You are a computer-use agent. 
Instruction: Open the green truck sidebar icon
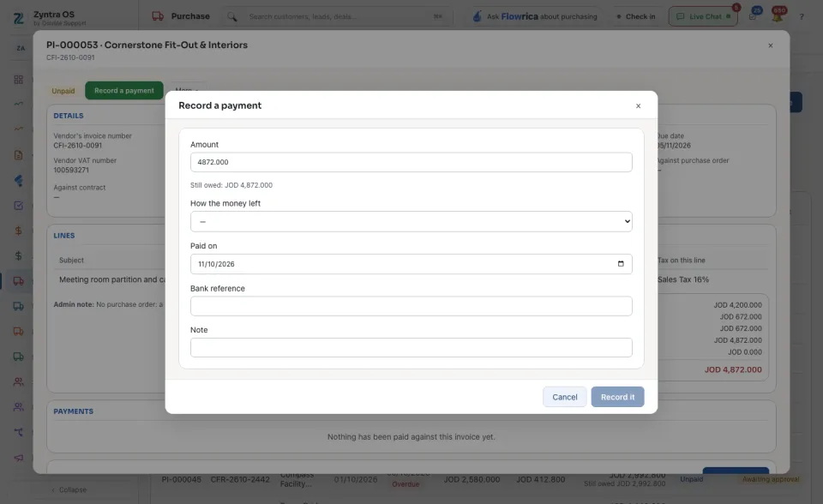pyautogui.click(x=18, y=357)
